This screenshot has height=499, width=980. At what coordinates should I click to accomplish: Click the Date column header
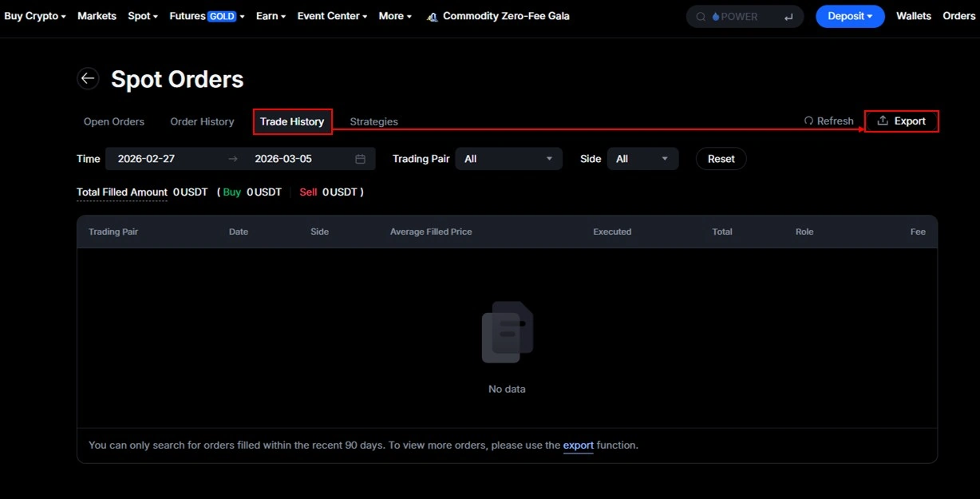tap(239, 232)
